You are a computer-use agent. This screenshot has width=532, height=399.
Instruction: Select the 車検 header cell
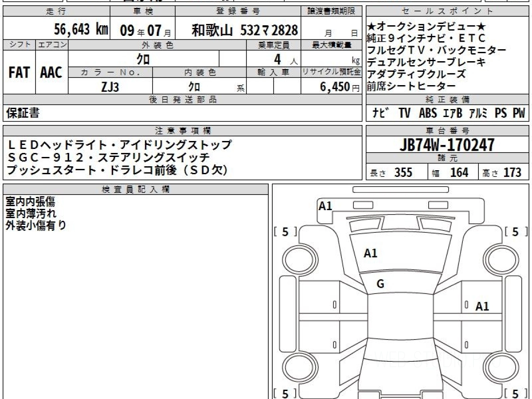(x=142, y=12)
